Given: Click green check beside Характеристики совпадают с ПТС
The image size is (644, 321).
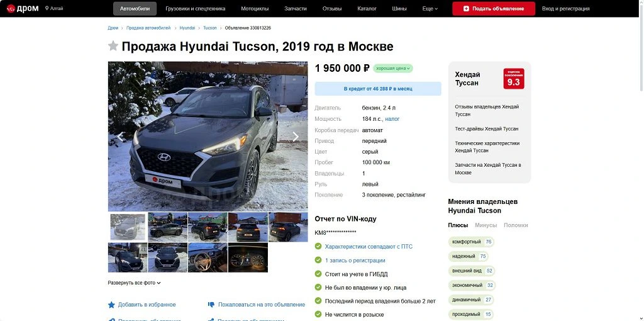Looking at the screenshot, I should 318,246.
